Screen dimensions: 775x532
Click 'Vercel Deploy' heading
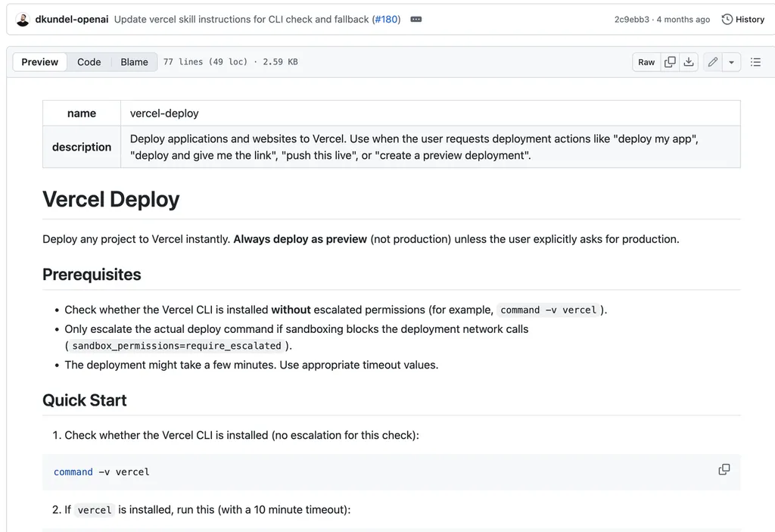[111, 200]
